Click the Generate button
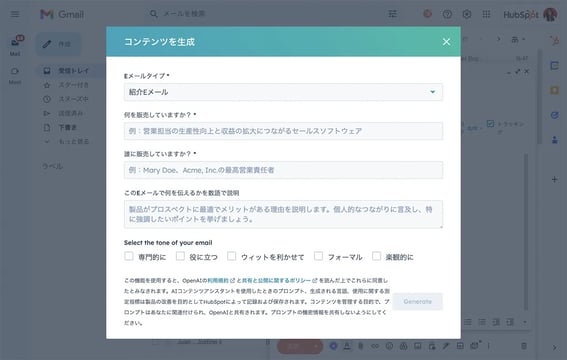The height and width of the screenshot is (360, 567). tap(417, 301)
